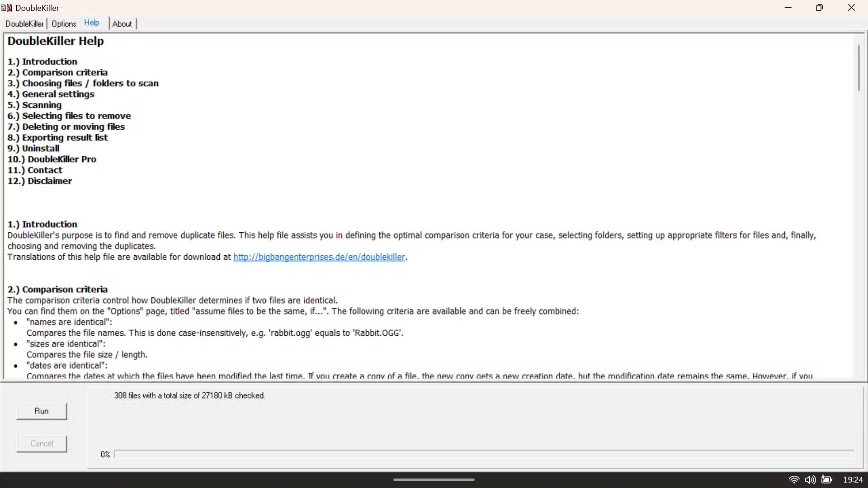Click the clock showing 19:24

tap(853, 480)
